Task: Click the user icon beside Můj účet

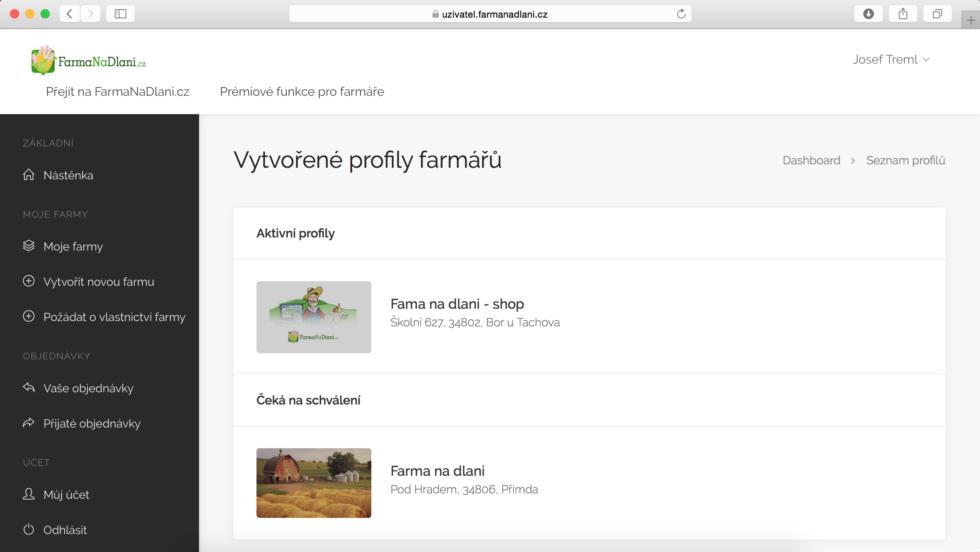Action: tap(29, 494)
